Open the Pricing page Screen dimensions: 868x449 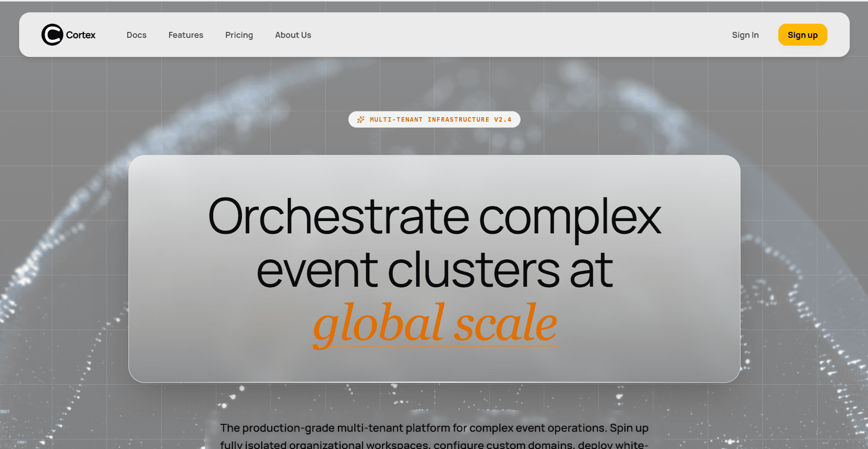pyautogui.click(x=239, y=35)
